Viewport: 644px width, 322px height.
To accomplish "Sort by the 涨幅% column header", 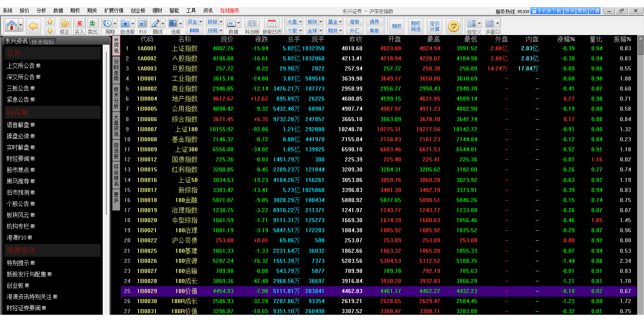I will tap(566, 39).
